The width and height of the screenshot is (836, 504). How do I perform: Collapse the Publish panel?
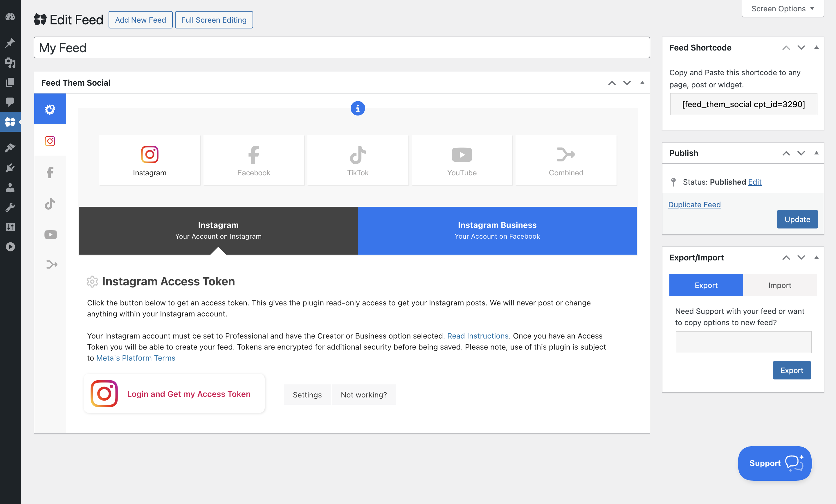pyautogui.click(x=816, y=153)
